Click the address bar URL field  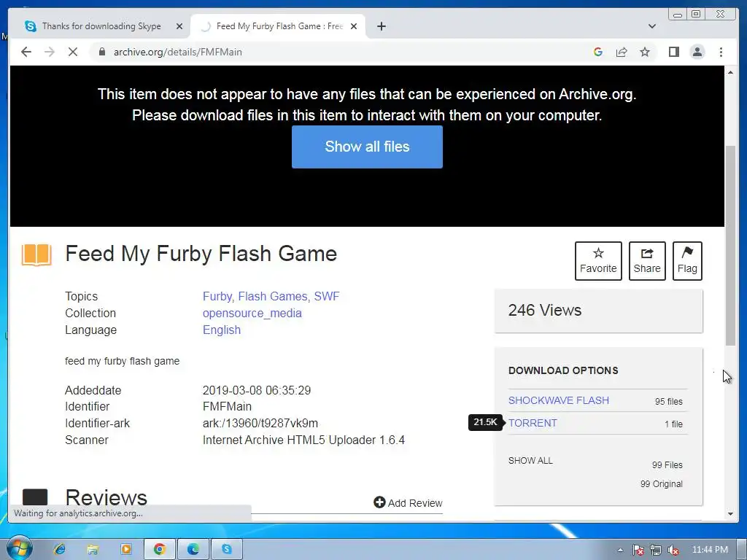(343, 52)
